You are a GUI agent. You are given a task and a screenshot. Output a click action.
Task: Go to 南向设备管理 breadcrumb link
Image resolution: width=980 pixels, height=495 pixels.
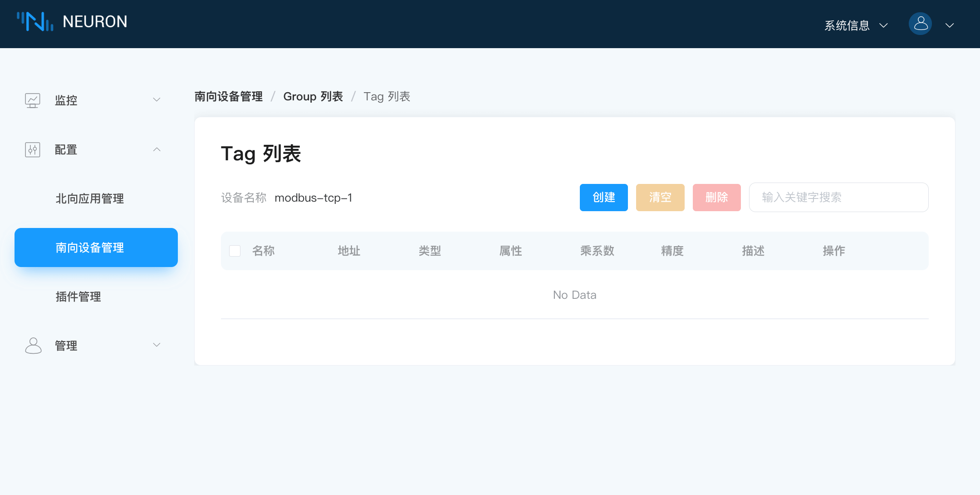click(x=229, y=97)
